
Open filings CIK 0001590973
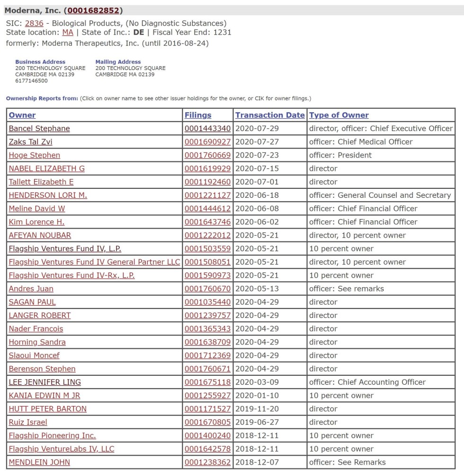(207, 275)
